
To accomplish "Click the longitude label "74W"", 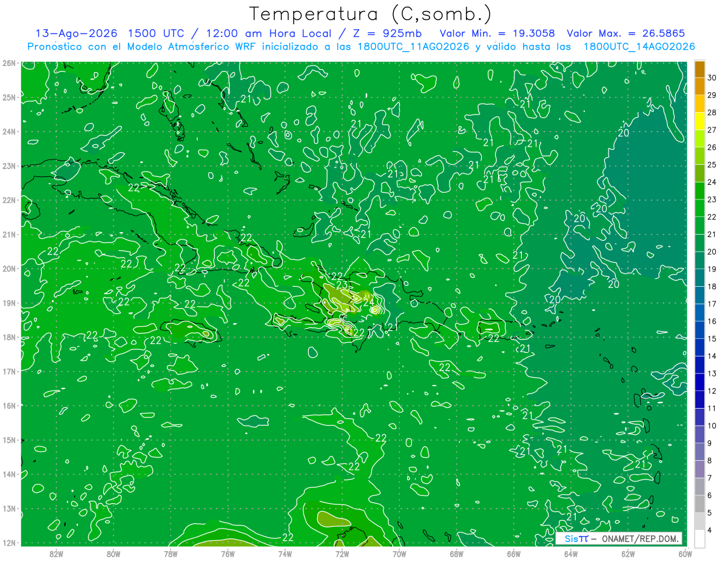I will pyautogui.click(x=285, y=554).
